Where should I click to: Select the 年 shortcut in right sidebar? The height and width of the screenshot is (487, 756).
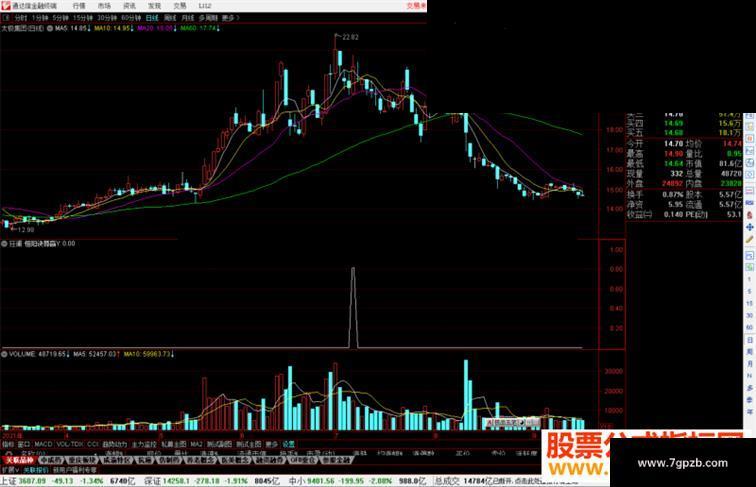click(750, 412)
